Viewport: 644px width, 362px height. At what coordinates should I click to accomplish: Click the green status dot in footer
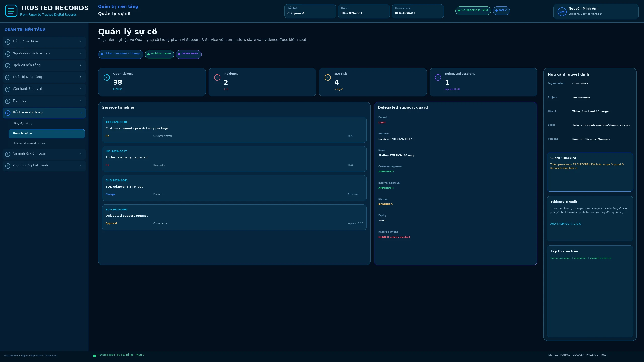(x=94, y=356)
